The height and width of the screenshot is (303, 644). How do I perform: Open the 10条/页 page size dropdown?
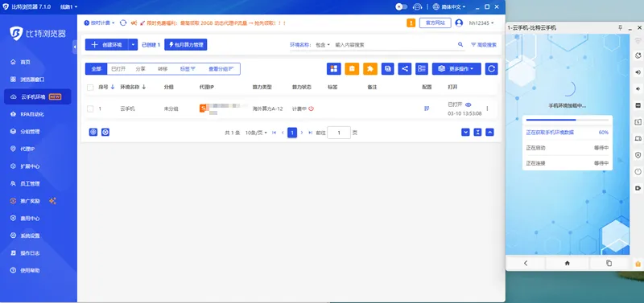(x=256, y=133)
